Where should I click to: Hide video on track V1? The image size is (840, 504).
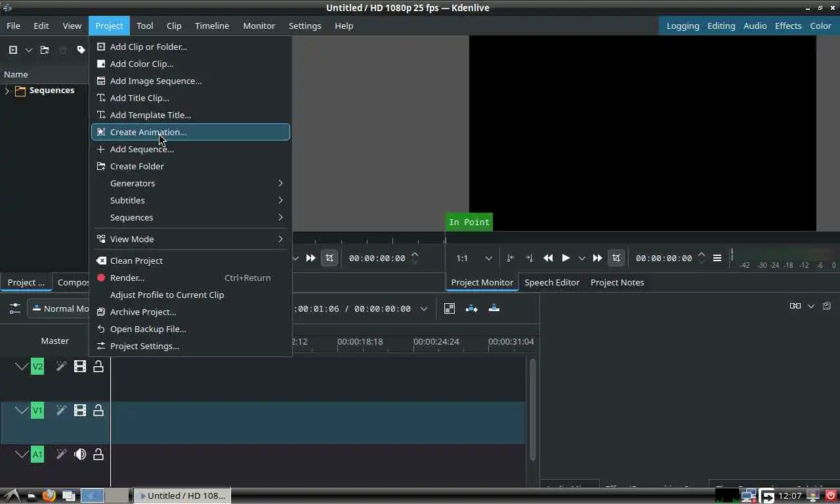[80, 410]
